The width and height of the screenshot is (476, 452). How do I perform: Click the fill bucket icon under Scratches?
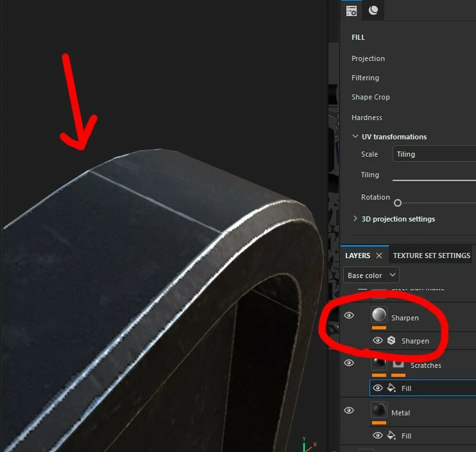point(391,388)
